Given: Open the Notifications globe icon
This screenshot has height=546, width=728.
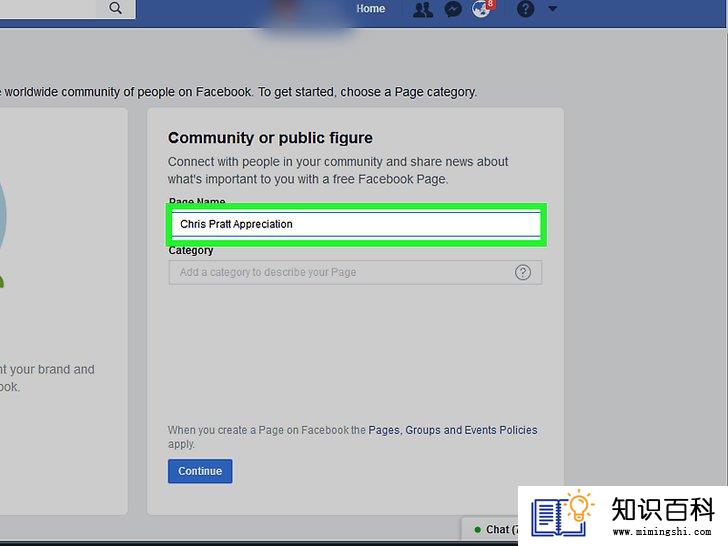Looking at the screenshot, I should click(x=483, y=9).
